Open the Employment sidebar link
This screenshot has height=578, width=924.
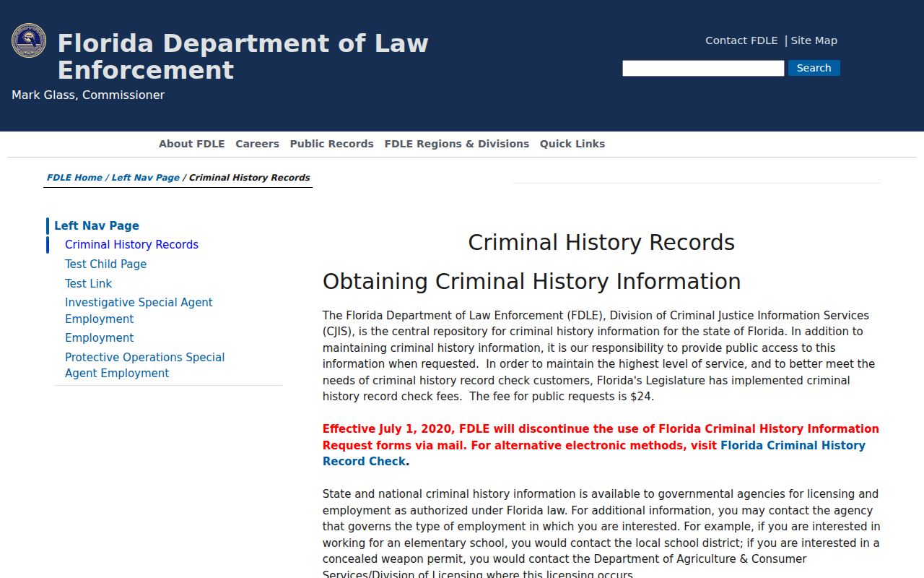[99, 338]
